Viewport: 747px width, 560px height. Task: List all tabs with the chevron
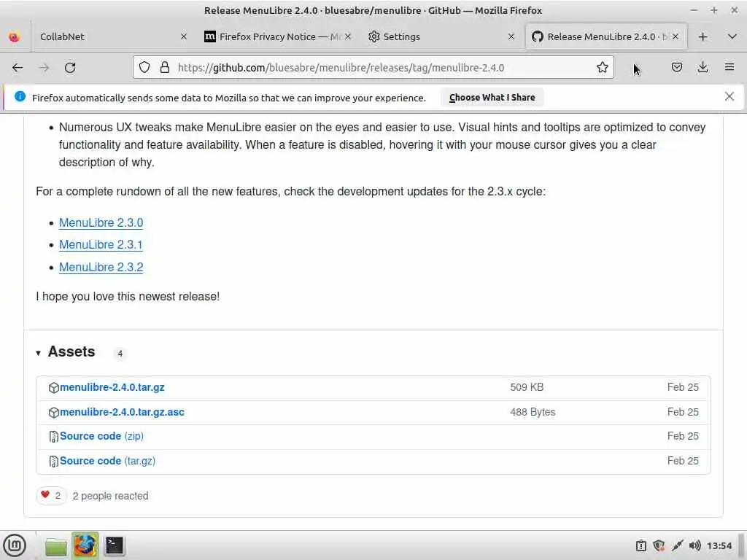click(732, 36)
